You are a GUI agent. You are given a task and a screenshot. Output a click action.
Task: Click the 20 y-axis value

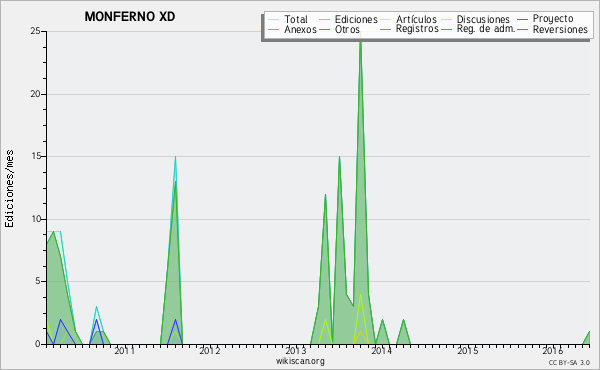35,94
